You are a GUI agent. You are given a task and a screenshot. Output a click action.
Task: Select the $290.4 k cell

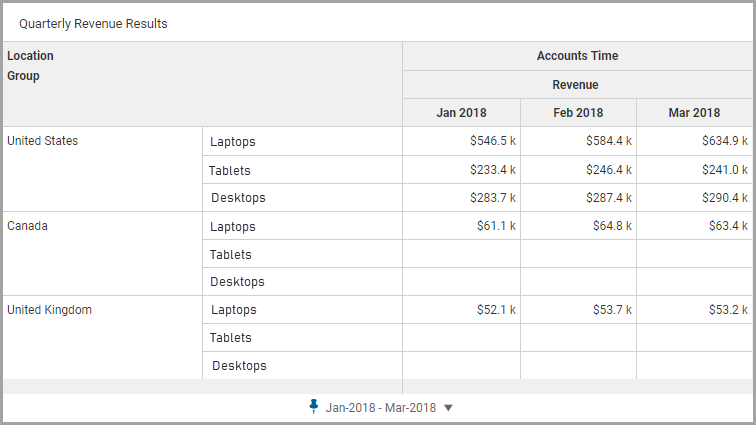[x=694, y=198]
